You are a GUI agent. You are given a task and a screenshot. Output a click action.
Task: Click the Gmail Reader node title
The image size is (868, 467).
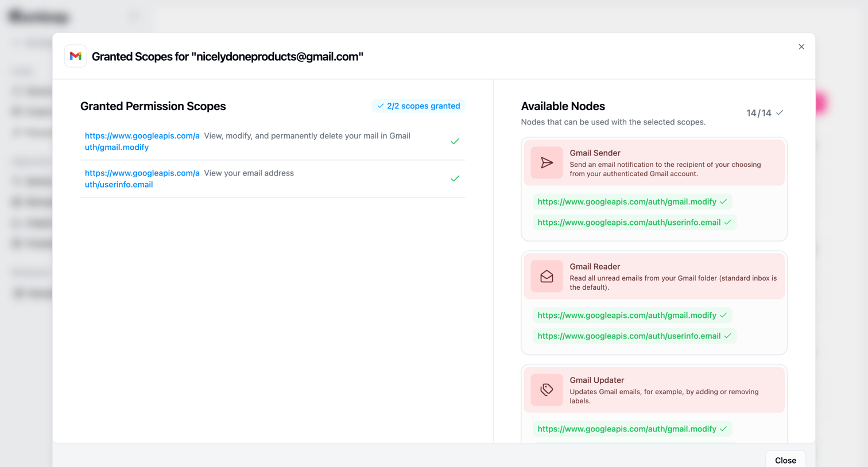(x=595, y=267)
